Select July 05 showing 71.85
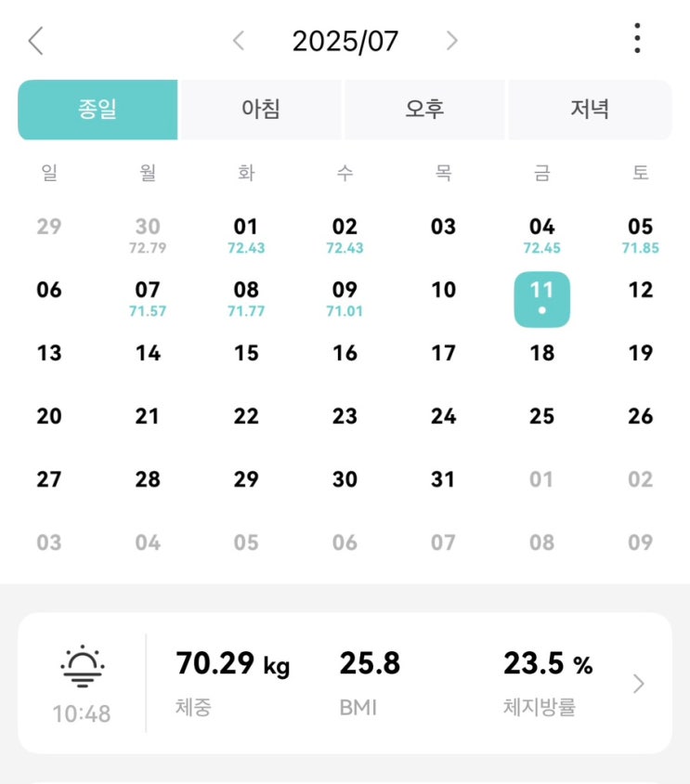Viewport: 690px width, 784px height. coord(640,235)
